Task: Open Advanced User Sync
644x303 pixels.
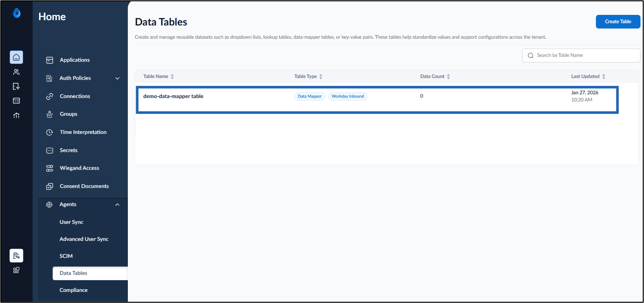Action: pyautogui.click(x=84, y=239)
